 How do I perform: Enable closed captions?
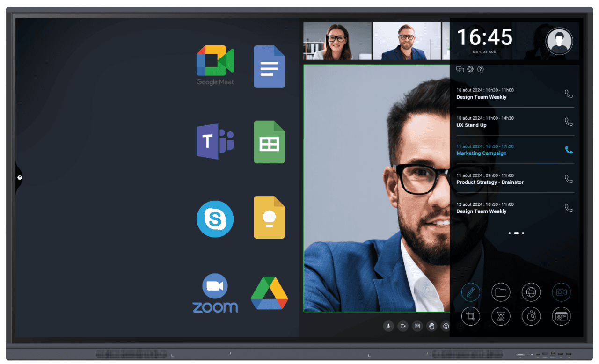(x=417, y=326)
